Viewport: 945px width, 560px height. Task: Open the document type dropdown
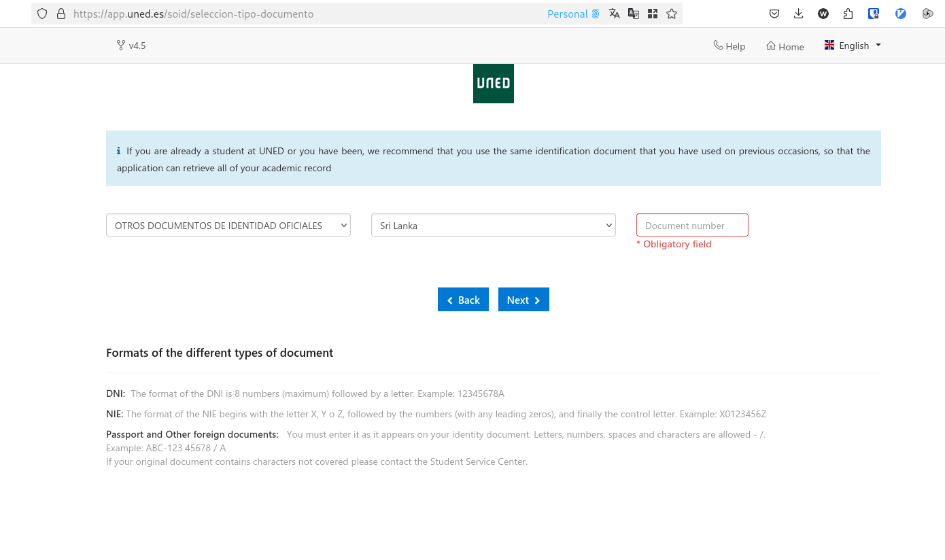pyautogui.click(x=228, y=226)
